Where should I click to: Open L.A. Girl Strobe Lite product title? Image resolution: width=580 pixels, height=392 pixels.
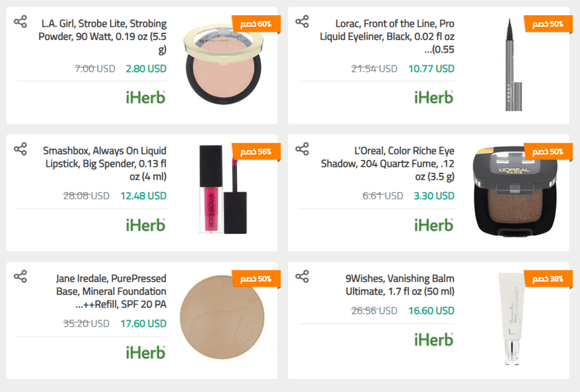[x=104, y=37]
